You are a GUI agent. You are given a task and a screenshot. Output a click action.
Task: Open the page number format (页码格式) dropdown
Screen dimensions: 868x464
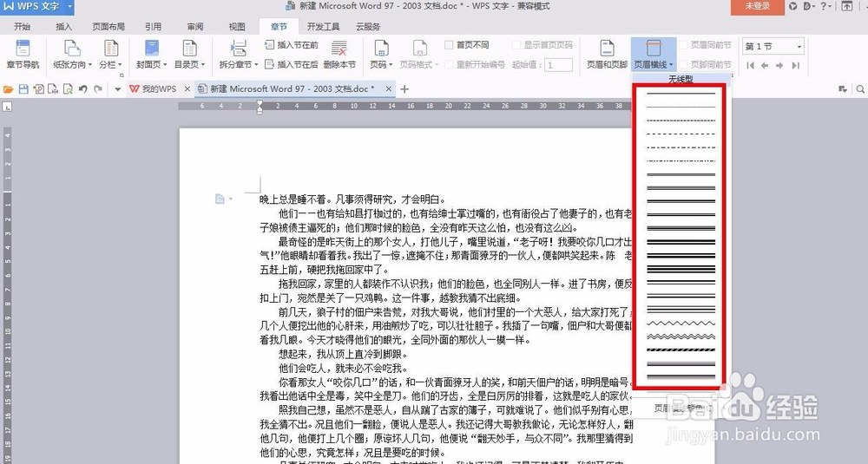click(419, 65)
